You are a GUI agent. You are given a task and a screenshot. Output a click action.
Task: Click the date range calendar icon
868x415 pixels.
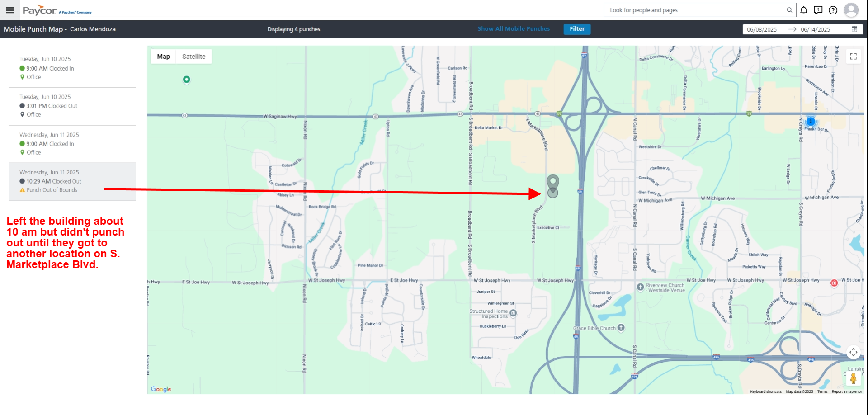pyautogui.click(x=854, y=29)
